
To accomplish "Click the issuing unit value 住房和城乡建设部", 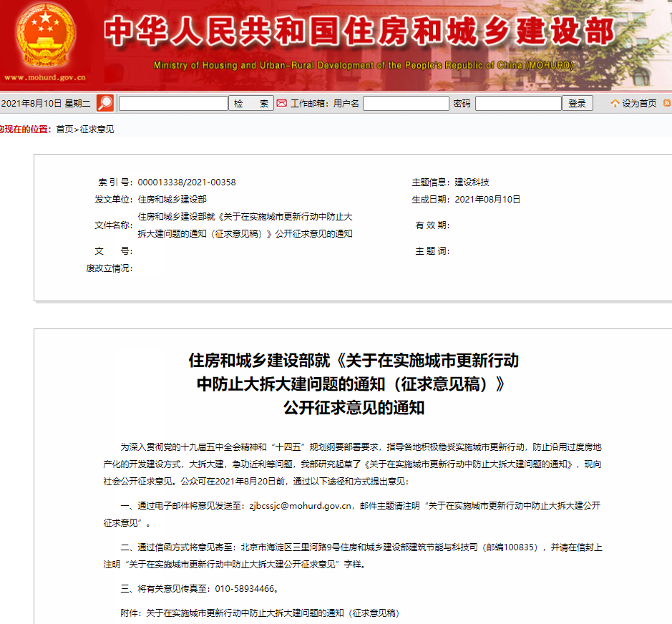I will [172, 199].
